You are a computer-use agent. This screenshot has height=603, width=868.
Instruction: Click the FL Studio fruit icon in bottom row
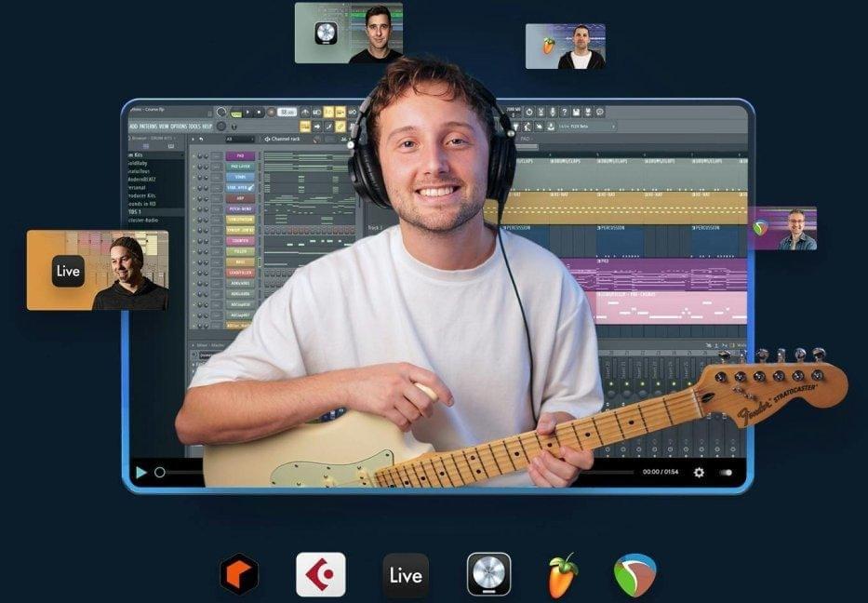(563, 575)
